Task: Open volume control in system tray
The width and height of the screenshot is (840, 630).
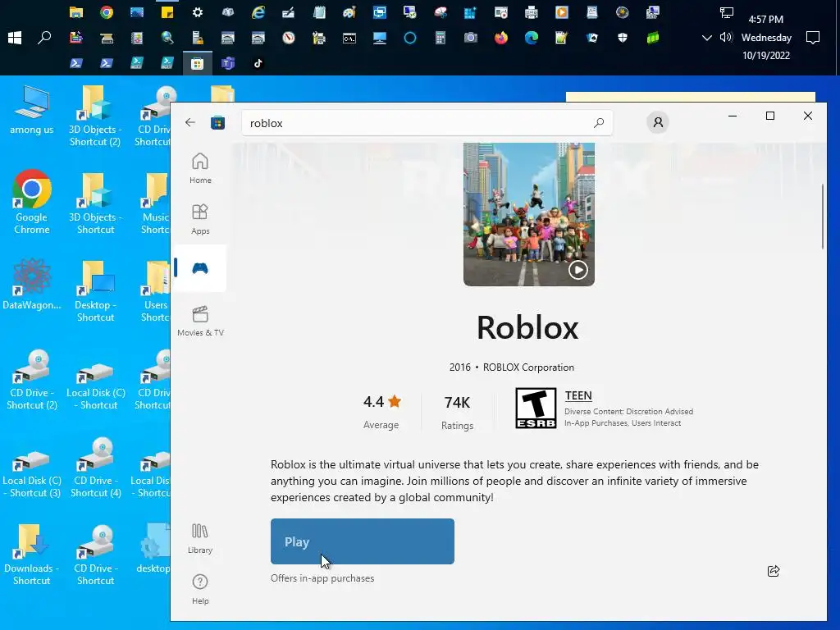Action: (x=726, y=37)
